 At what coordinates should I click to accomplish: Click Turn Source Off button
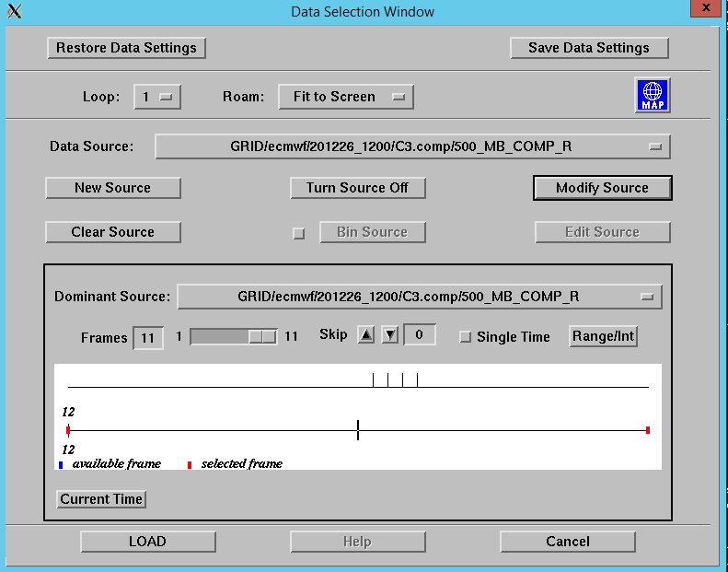pos(358,188)
